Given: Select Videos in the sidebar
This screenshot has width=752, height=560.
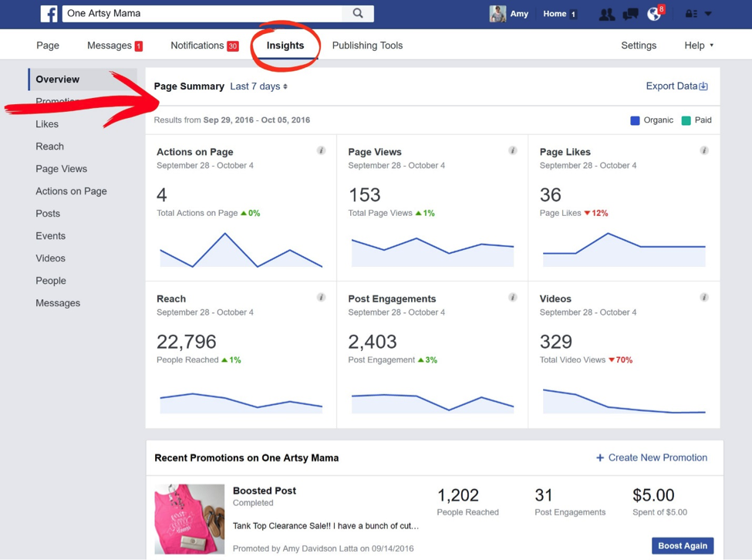Looking at the screenshot, I should 50,258.
